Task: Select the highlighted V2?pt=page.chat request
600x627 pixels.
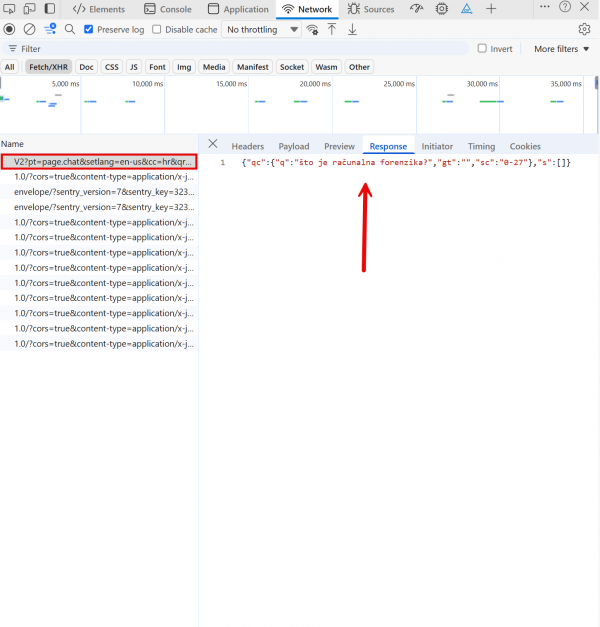Action: click(x=100, y=161)
